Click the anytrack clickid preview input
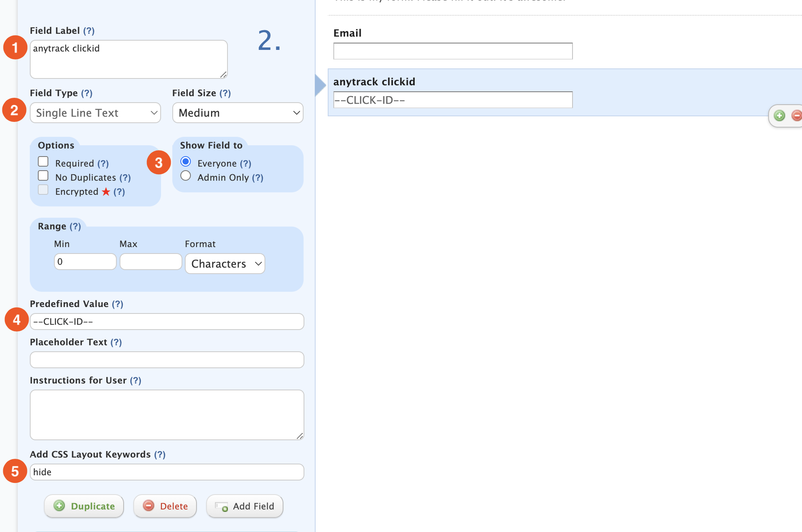Screen dimensions: 802x532 coord(453,100)
